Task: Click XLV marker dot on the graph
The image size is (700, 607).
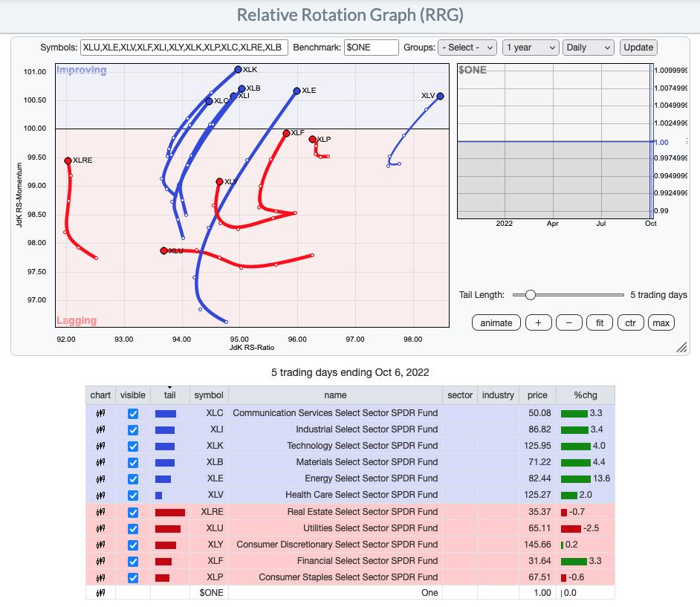Action: point(440,96)
